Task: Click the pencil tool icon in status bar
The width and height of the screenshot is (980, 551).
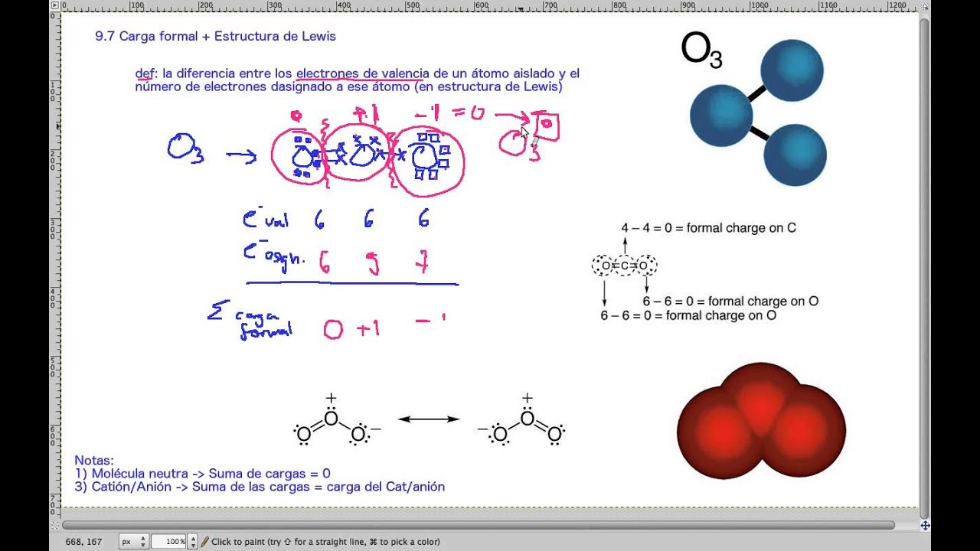Action: coord(204,541)
